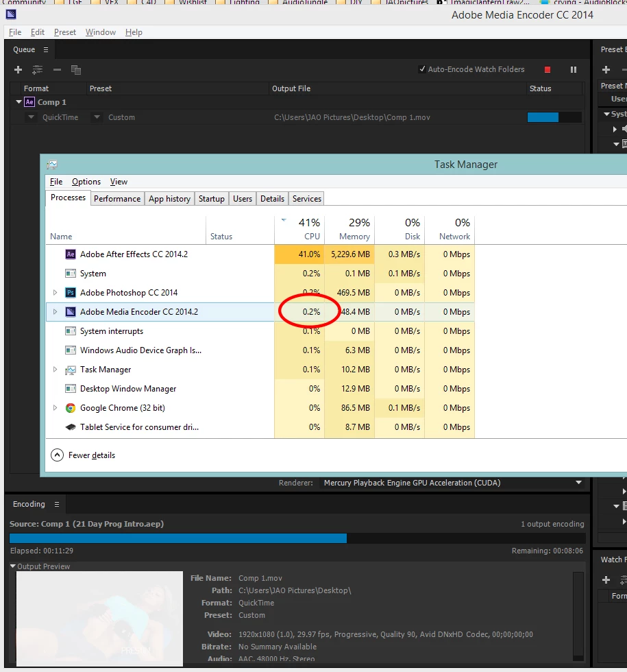The height and width of the screenshot is (672, 627).
Task: Switch to the Users tab
Action: pyautogui.click(x=243, y=199)
